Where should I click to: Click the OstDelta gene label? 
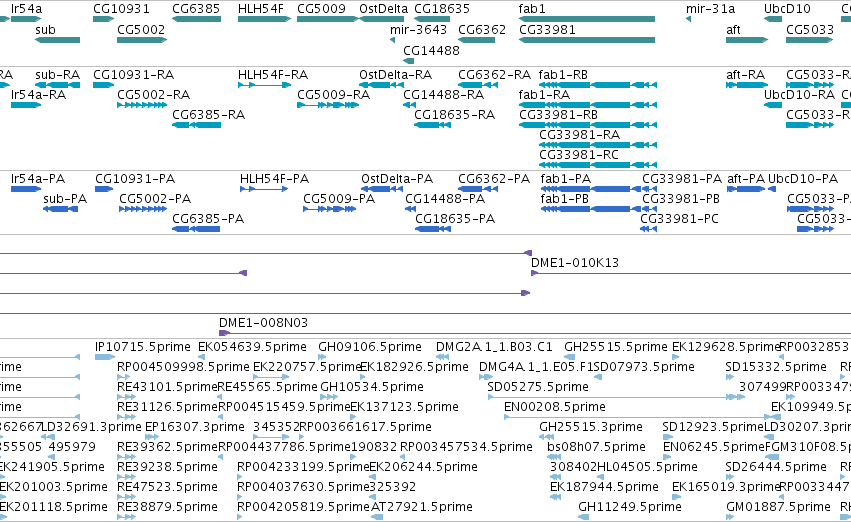coord(384,9)
